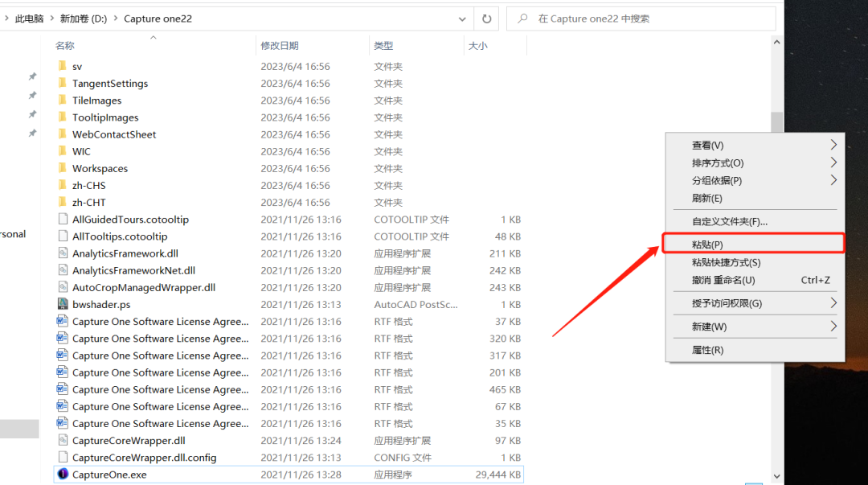
Task: Expand the address bar history dropdown arrow
Action: (x=462, y=18)
